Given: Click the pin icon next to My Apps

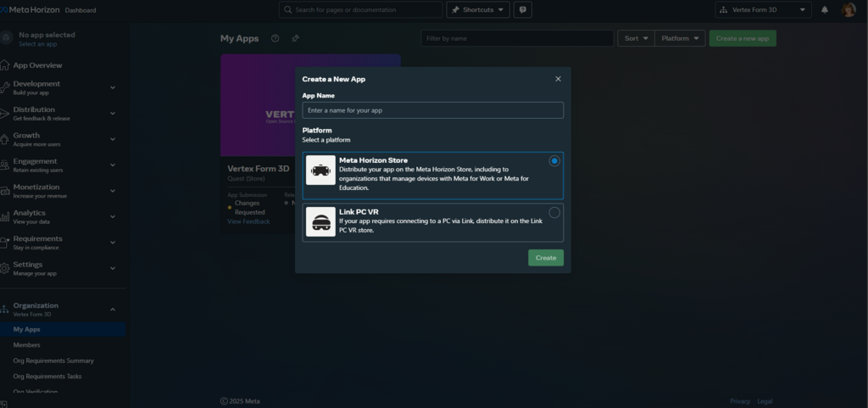Looking at the screenshot, I should click(295, 38).
